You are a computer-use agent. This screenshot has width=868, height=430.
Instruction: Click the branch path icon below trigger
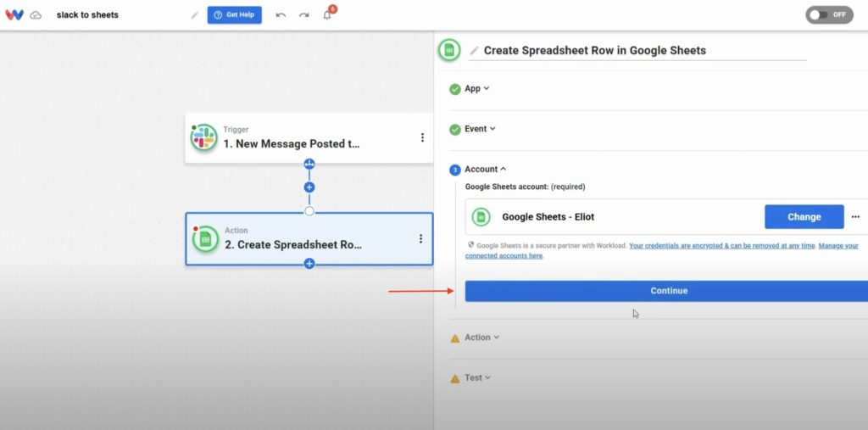309,164
